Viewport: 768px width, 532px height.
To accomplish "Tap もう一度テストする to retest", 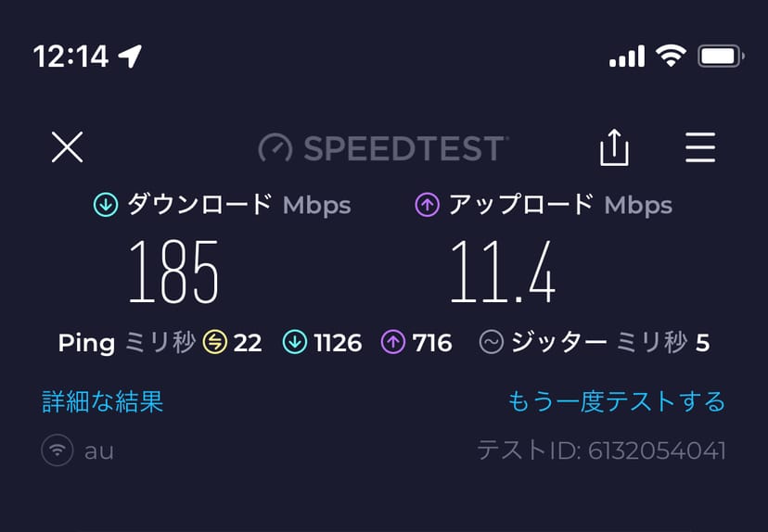I will 616,401.
